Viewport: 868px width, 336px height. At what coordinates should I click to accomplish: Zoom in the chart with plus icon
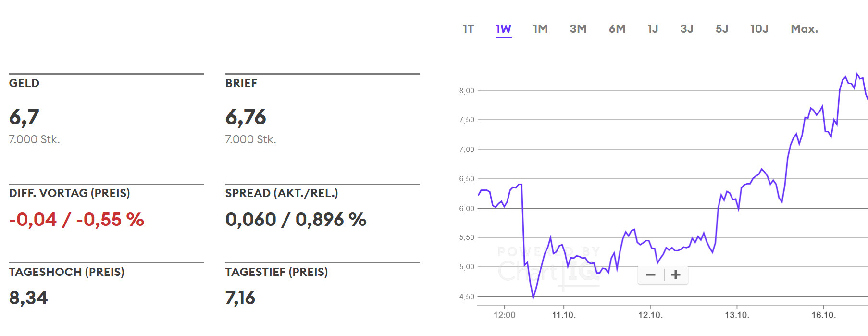pos(676,275)
